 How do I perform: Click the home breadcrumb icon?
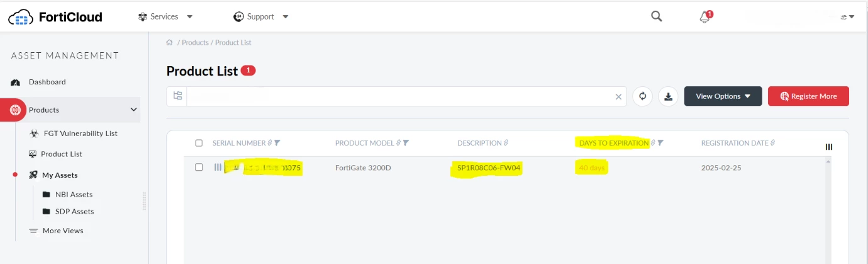coord(169,42)
